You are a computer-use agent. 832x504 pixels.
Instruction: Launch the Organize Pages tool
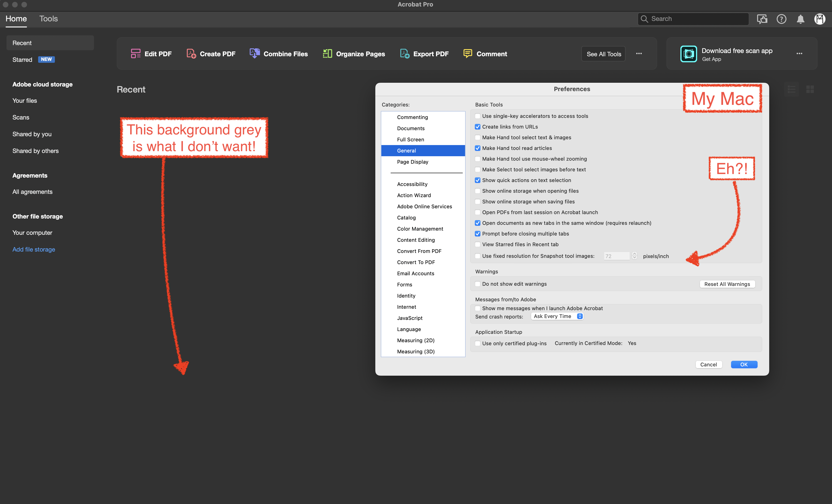[353, 53]
